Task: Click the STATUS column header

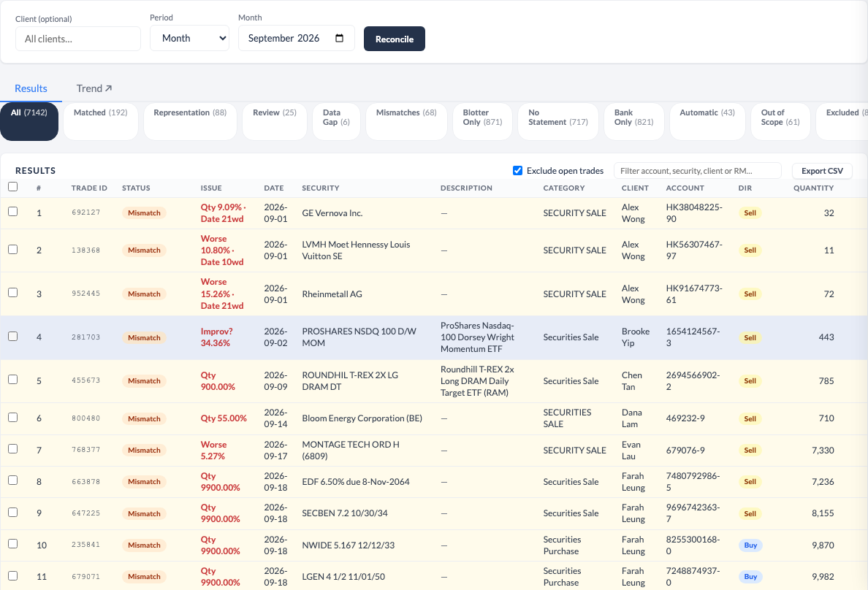Action: click(136, 188)
